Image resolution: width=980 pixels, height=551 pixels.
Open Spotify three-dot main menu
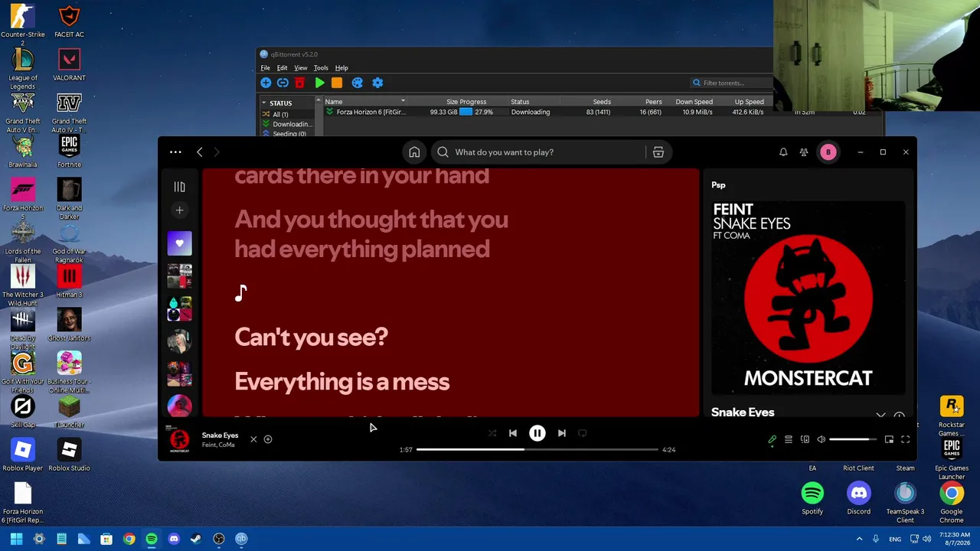pyautogui.click(x=175, y=152)
